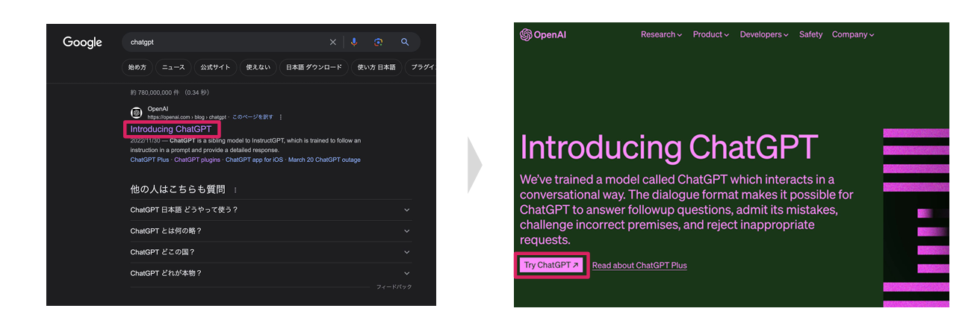Select the Safety menu item
Image resolution: width=980 pixels, height=323 pixels.
pos(810,34)
